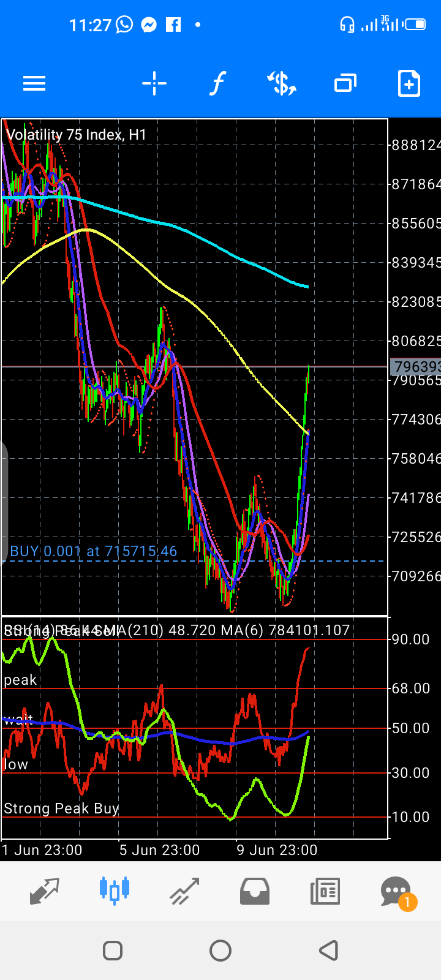
Task: Tap the RSI indicator header text
Action: click(x=176, y=630)
